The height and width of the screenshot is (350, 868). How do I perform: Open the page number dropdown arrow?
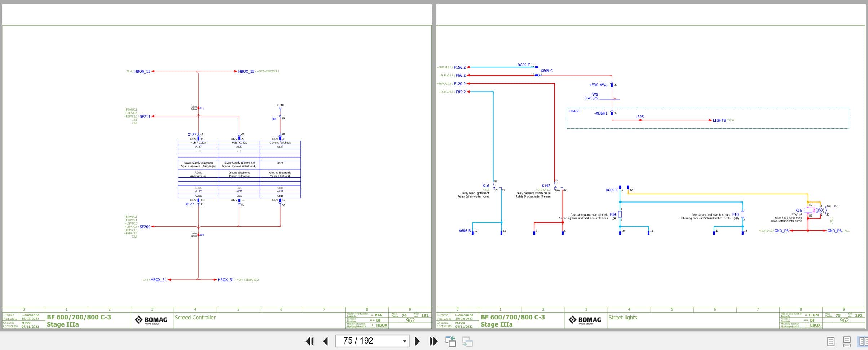[x=404, y=341]
